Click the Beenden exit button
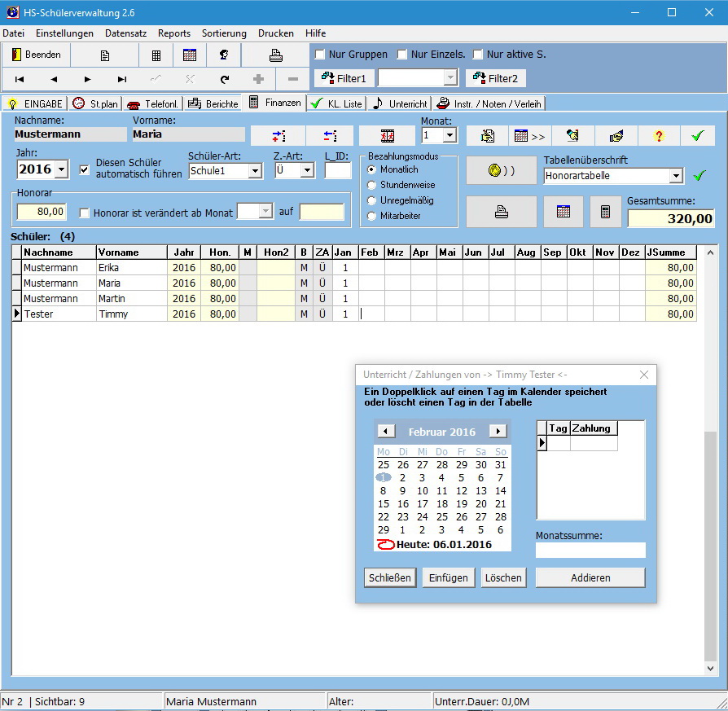 [x=37, y=55]
